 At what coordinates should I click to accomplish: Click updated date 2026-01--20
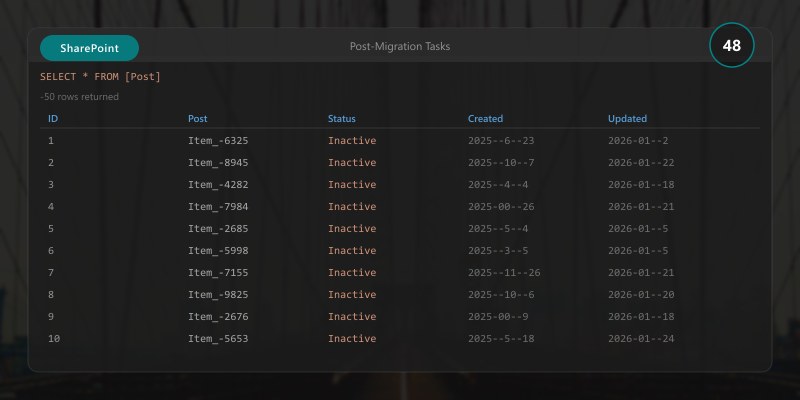(641, 294)
